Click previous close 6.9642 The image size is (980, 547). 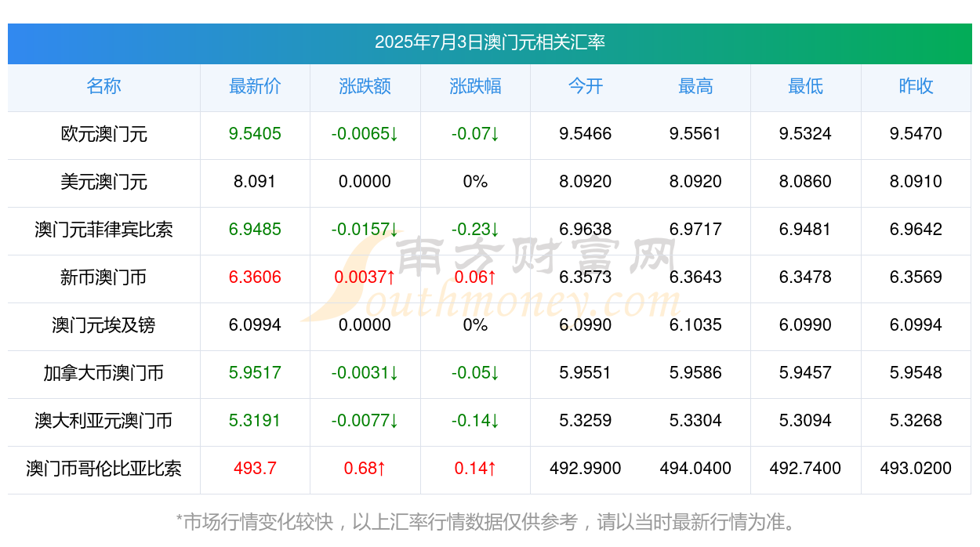coord(916,230)
